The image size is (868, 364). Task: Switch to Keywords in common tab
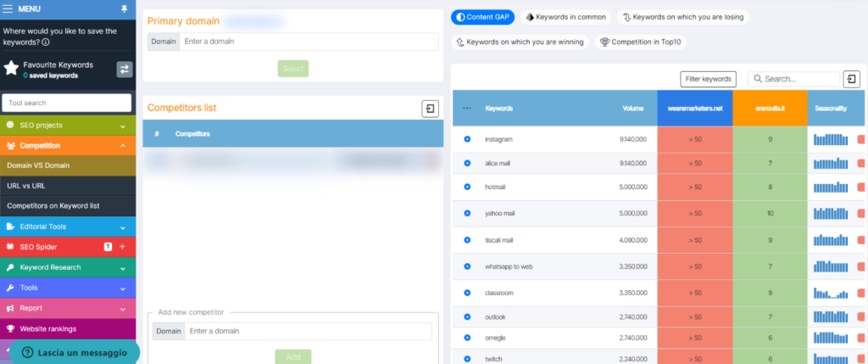[x=565, y=17]
